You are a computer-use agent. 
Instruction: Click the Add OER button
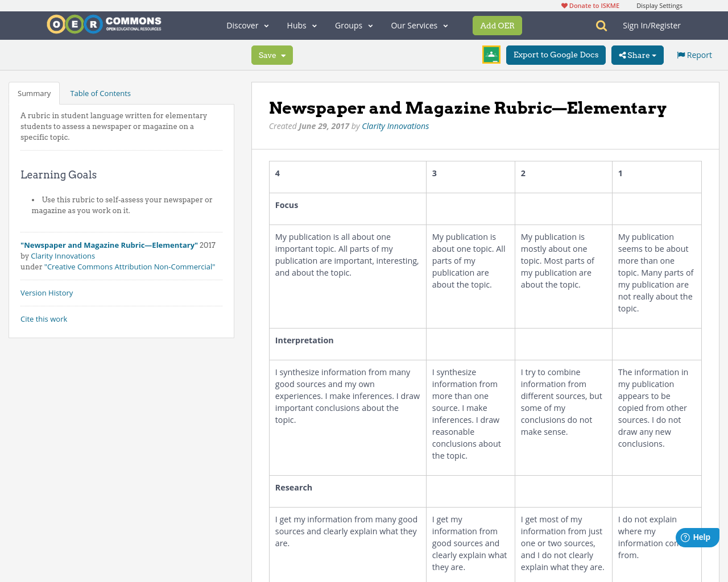click(x=497, y=25)
